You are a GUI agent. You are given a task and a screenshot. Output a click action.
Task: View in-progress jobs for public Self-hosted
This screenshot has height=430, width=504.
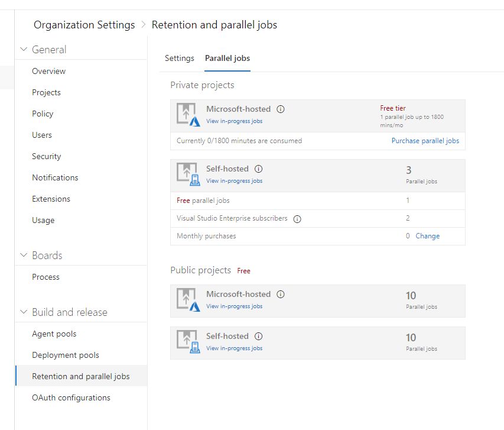235,348
